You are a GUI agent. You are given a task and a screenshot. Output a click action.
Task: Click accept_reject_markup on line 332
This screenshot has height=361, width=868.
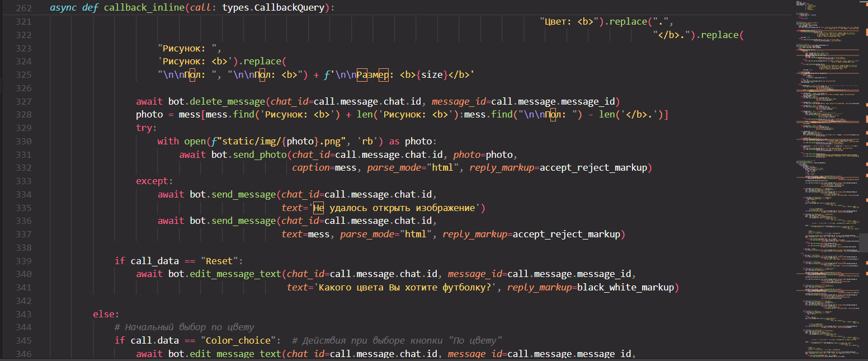593,168
